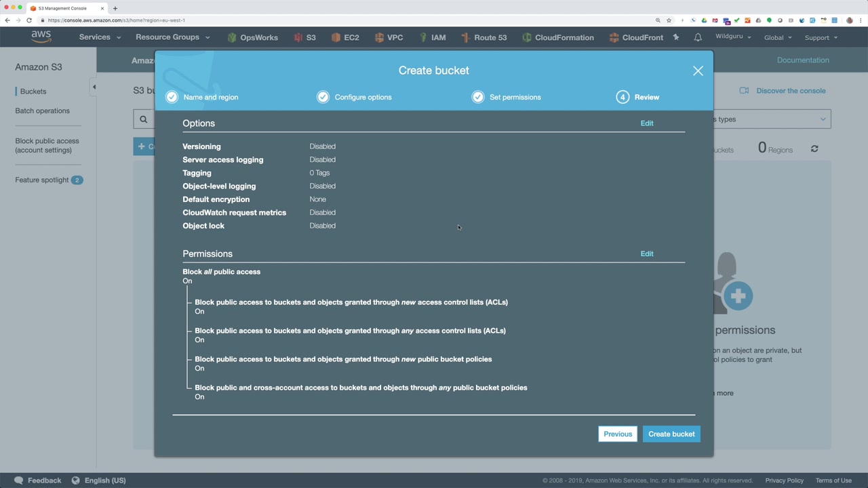Open the S3 service shortcut
This screenshot has width=868, height=488.
[x=304, y=37]
